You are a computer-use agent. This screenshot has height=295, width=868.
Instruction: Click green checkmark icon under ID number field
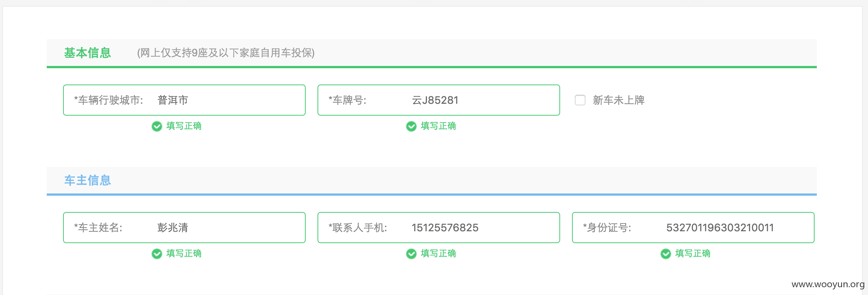click(666, 254)
